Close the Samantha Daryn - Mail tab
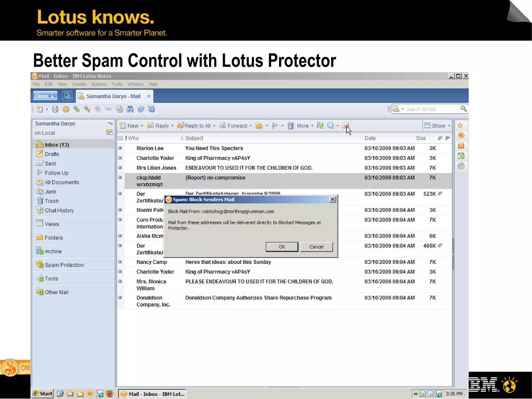This screenshot has height=399, width=532. click(149, 96)
